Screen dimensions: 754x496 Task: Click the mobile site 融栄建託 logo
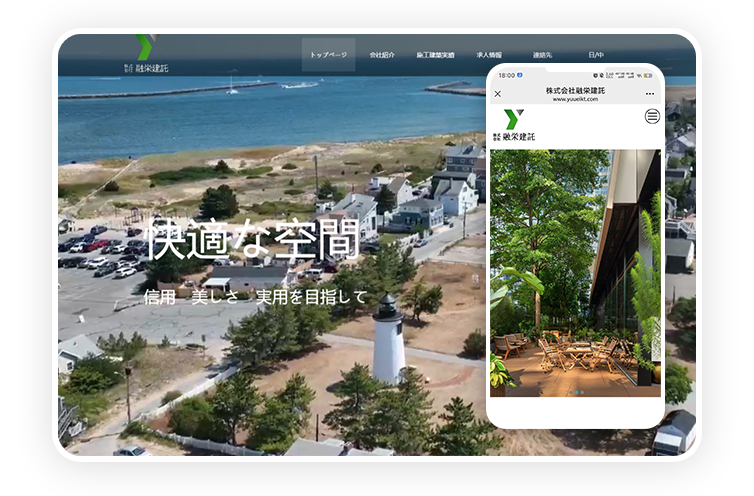(x=514, y=125)
